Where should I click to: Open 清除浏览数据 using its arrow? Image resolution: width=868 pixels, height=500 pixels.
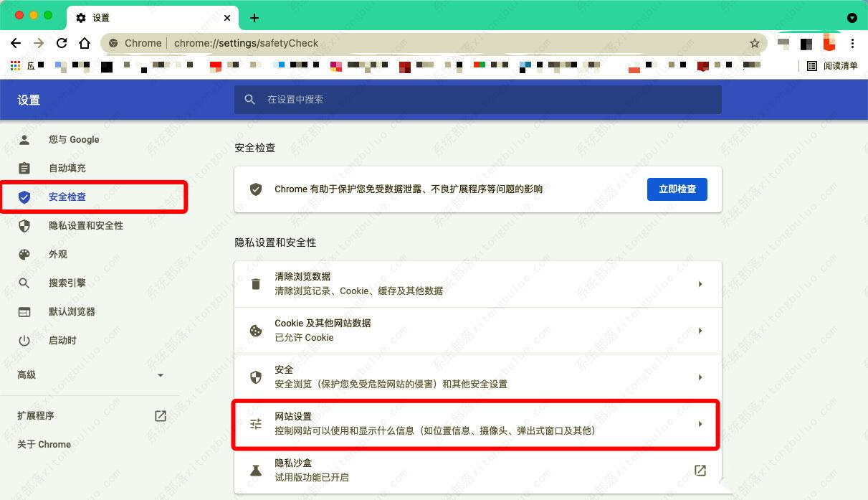(x=700, y=283)
